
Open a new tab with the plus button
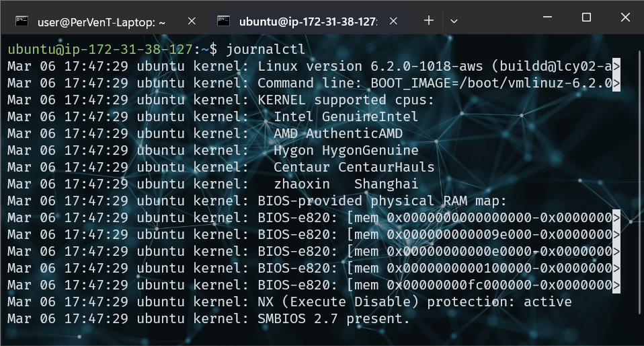click(429, 21)
